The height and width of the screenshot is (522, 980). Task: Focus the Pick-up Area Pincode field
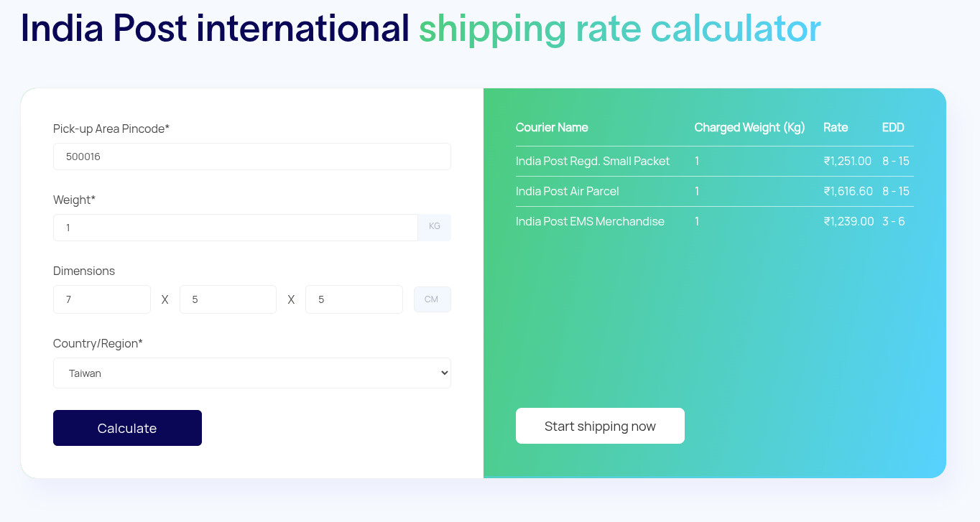[251, 157]
